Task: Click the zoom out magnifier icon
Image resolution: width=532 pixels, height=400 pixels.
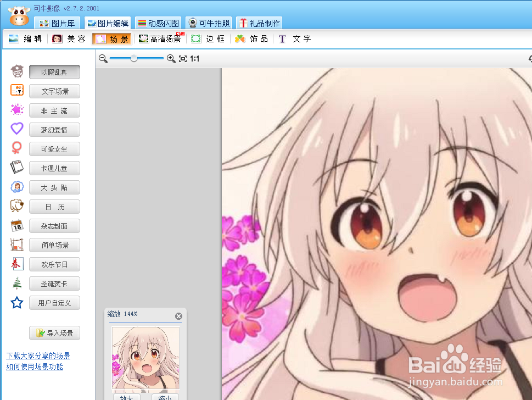Action: 103,59
